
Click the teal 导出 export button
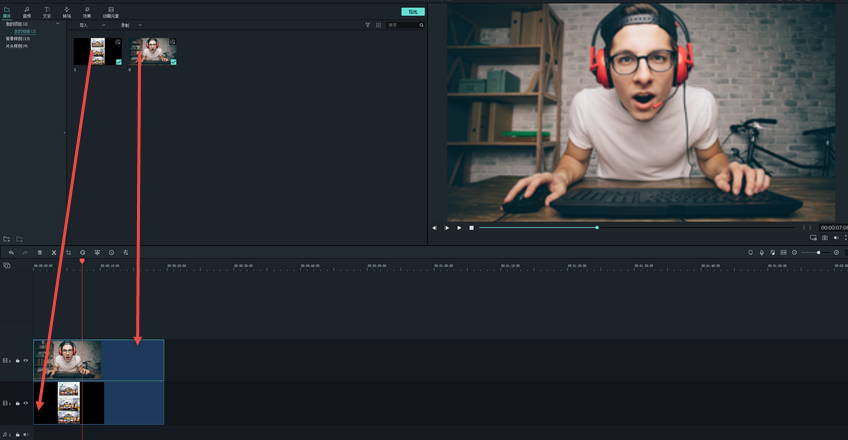pyautogui.click(x=412, y=12)
